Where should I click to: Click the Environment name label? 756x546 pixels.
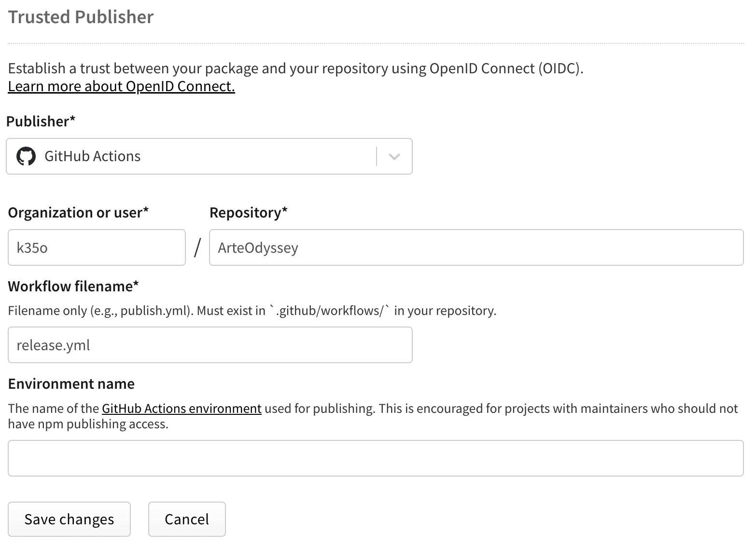coord(71,383)
